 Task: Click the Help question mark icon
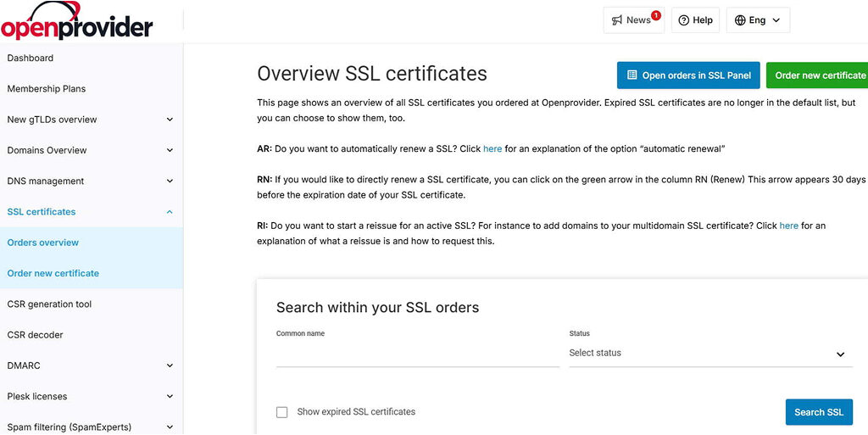[x=684, y=20]
